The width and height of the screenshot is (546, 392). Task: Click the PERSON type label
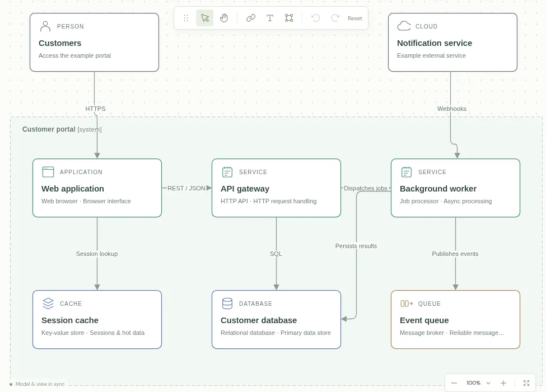(x=71, y=26)
